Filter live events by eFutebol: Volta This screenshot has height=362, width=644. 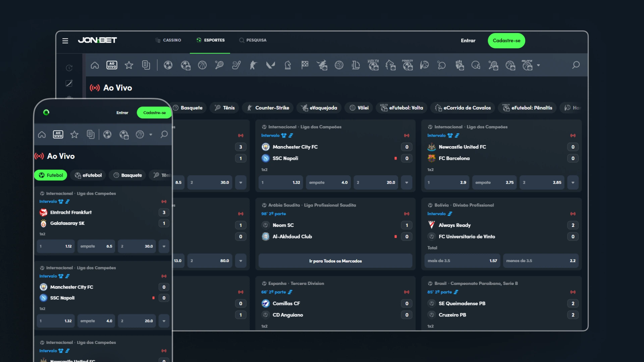pyautogui.click(x=401, y=108)
